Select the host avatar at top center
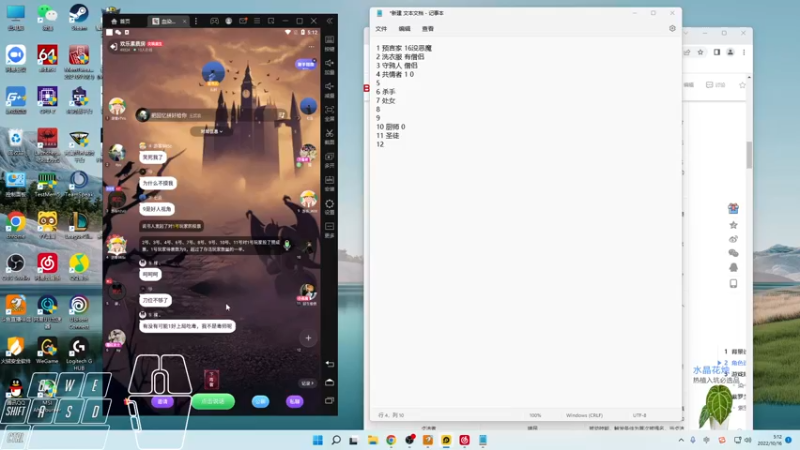The width and height of the screenshot is (800, 450). [x=213, y=74]
